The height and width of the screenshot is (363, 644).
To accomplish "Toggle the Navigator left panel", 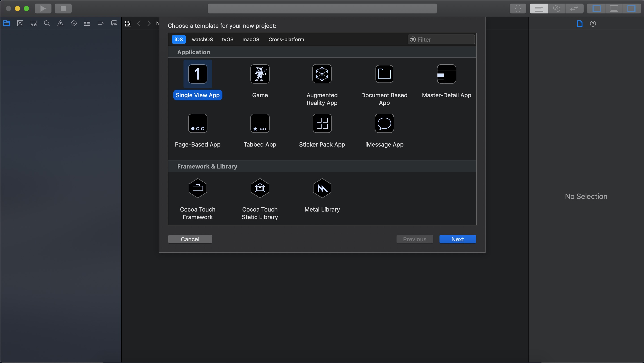I will point(597,9).
